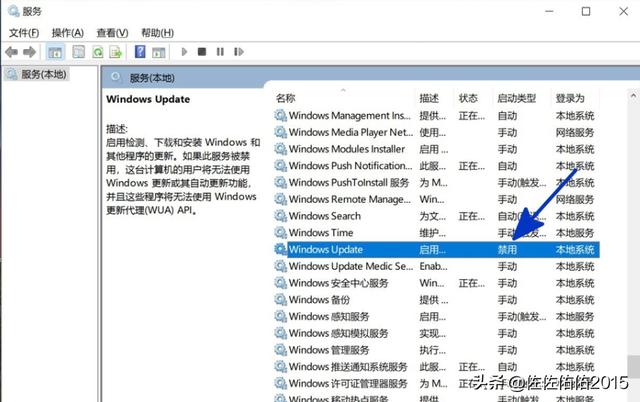Click the gear icon beside Windows 感知服务

[280, 316]
